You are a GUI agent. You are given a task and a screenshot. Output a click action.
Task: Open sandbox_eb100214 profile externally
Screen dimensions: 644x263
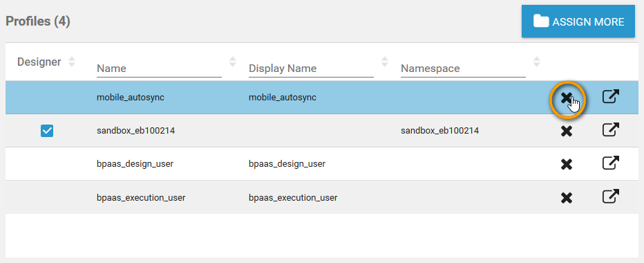[611, 130]
